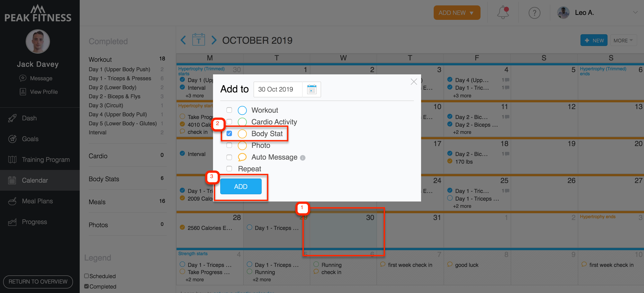Click the View Profile person icon
The height and width of the screenshot is (293, 644).
(23, 92)
